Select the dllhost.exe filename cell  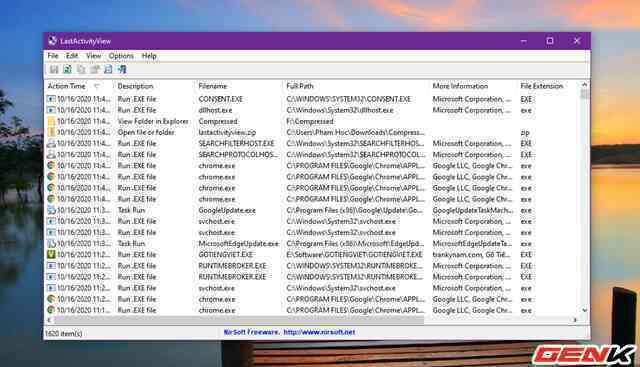(215, 110)
